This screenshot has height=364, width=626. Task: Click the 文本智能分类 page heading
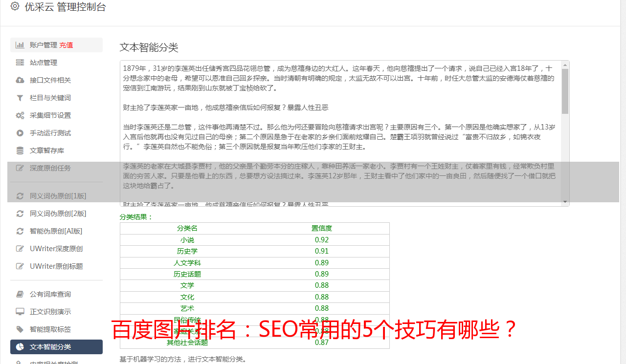pos(149,47)
